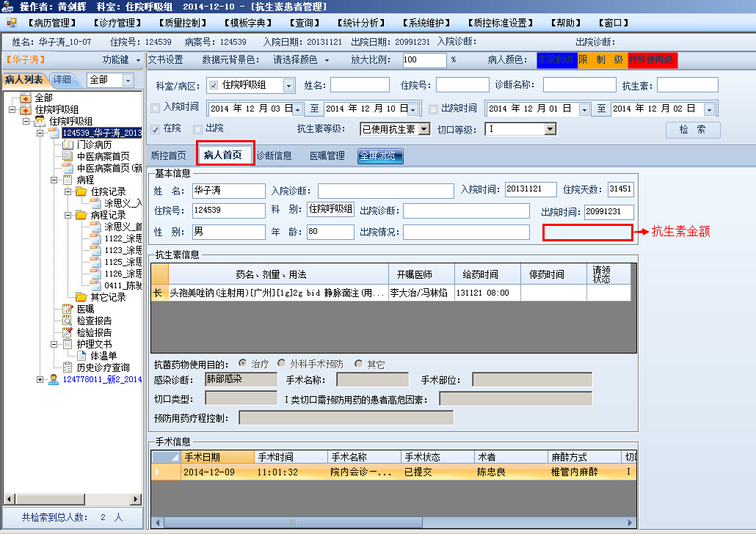Click the folder icon of 住院记录
The height and width of the screenshot is (534, 756).
click(x=82, y=191)
